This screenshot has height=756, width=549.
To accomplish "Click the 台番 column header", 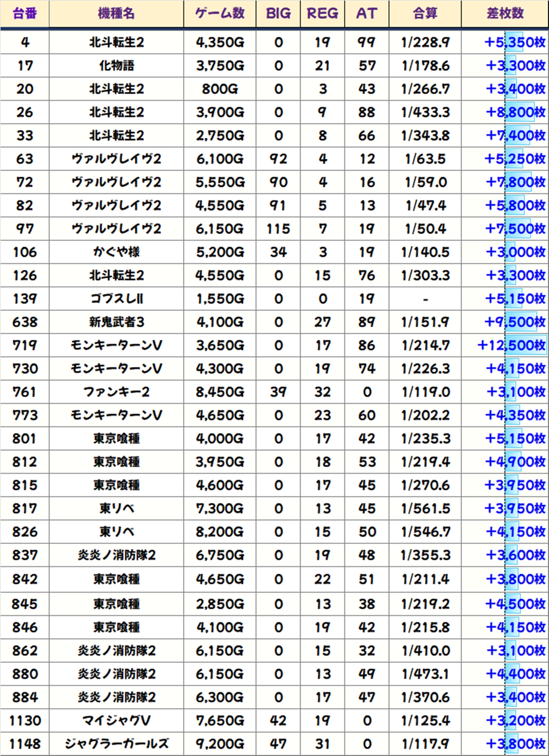I will pyautogui.click(x=24, y=14).
